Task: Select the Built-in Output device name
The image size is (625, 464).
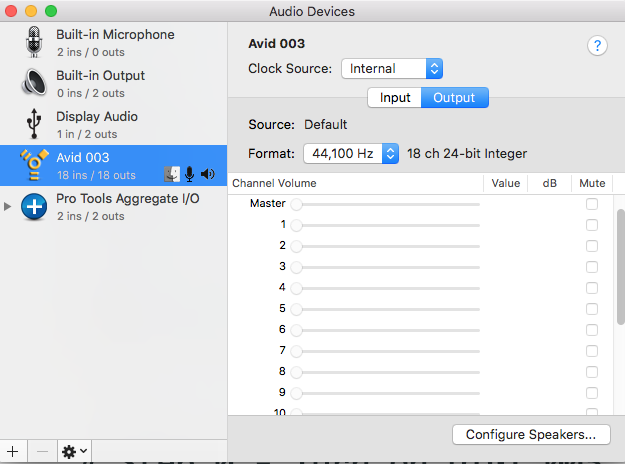Action: [100, 75]
